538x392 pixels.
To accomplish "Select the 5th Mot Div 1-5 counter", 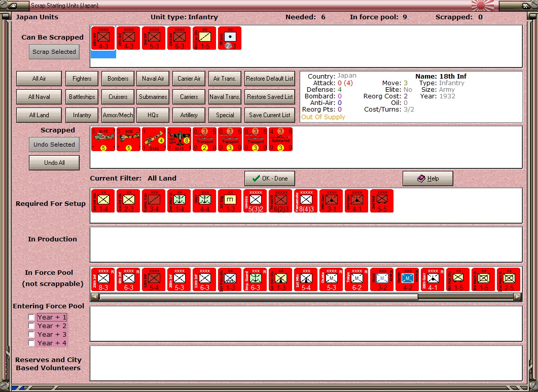I will [x=458, y=280].
